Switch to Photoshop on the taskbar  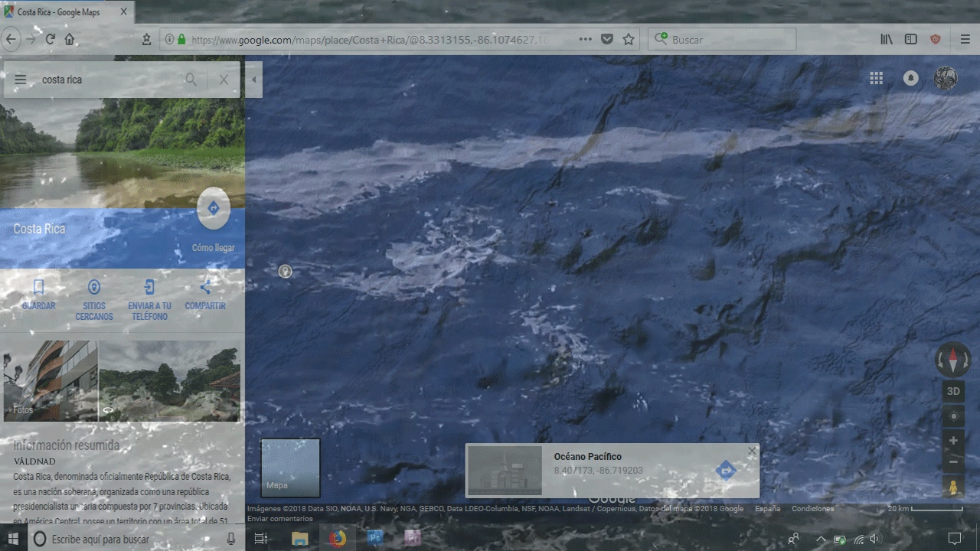(375, 539)
